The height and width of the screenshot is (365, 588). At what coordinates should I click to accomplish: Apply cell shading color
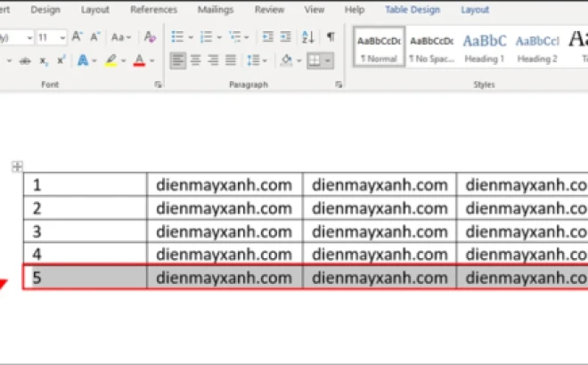(287, 61)
